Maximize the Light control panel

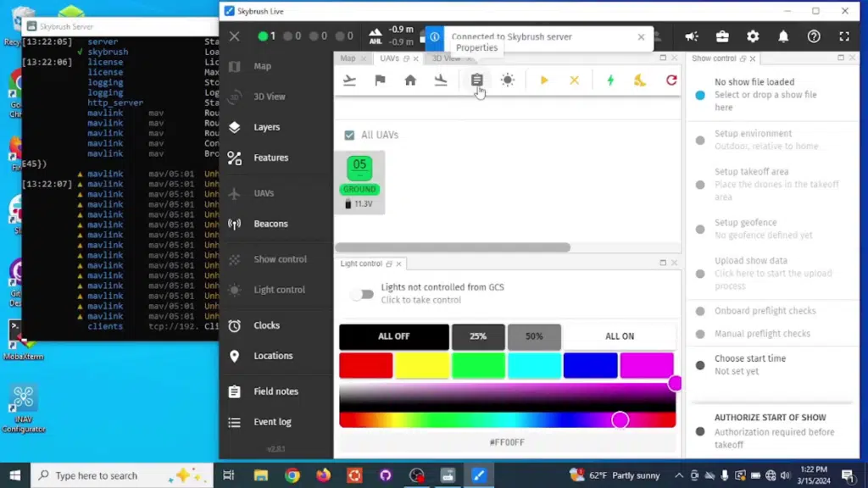point(663,263)
